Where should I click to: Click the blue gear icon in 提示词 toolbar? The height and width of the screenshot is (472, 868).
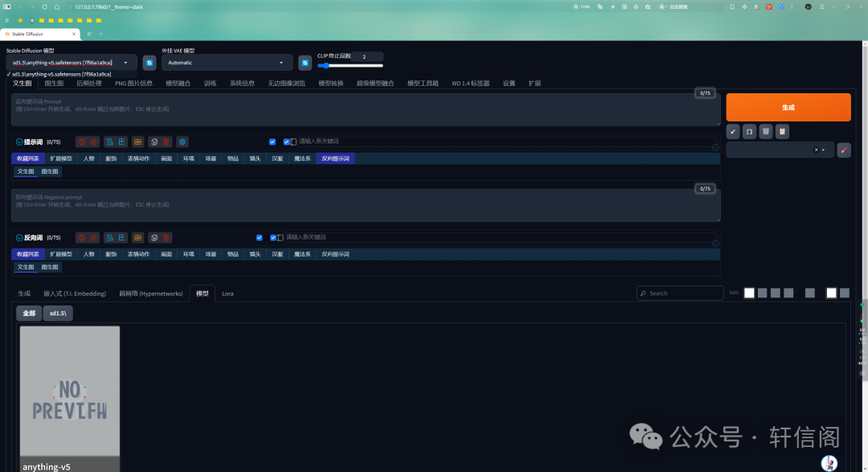(182, 142)
